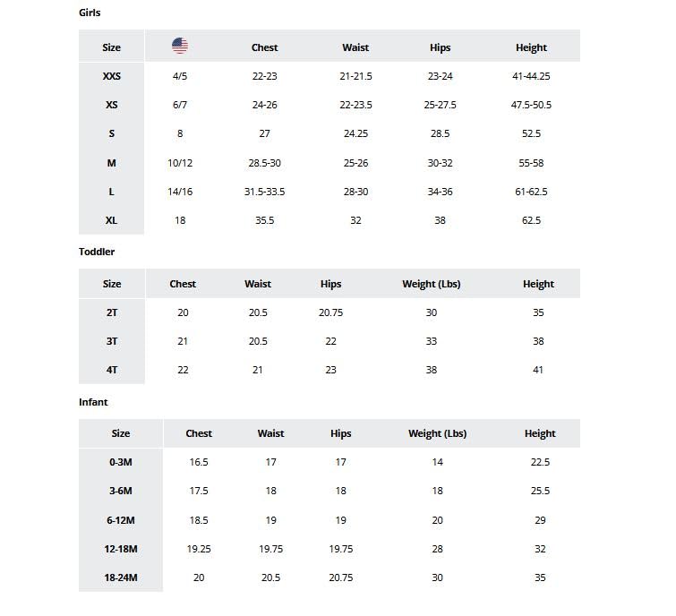Select the XL size row label

112,220
